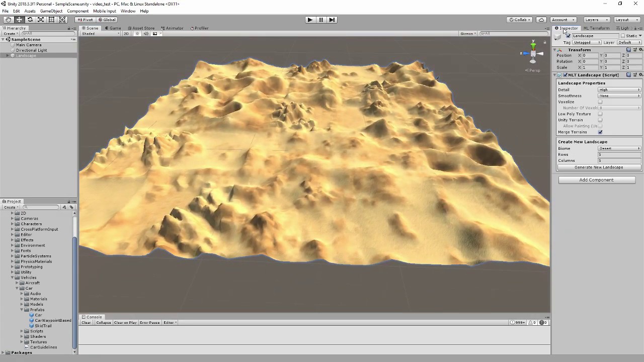Open the Smoothness dropdown
Viewport: 644px width, 362px height.
[x=619, y=96]
